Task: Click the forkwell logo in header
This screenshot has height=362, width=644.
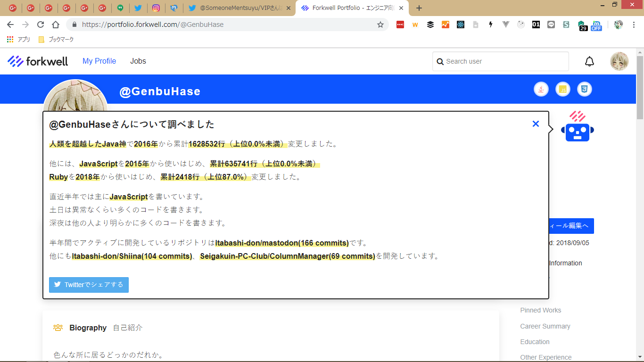Action: coord(38,61)
